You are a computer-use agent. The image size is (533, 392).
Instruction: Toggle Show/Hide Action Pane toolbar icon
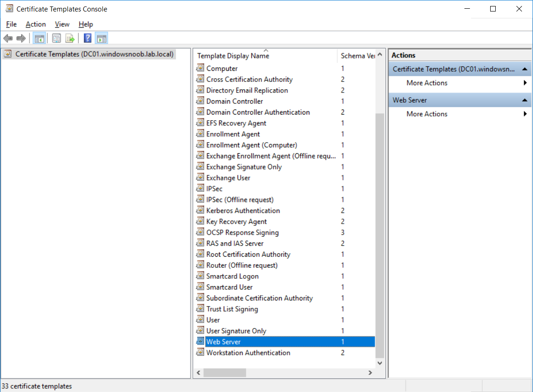[x=101, y=38]
